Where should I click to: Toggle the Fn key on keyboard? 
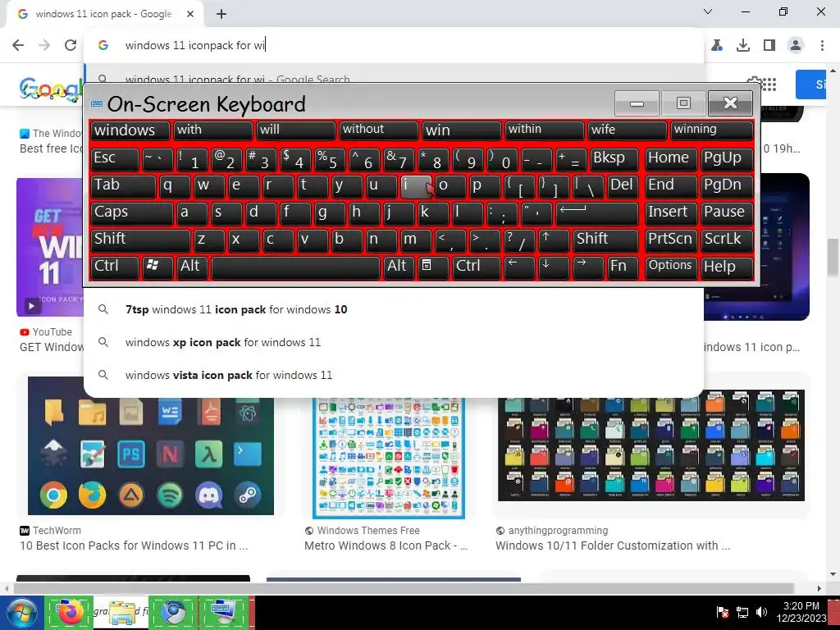click(623, 267)
